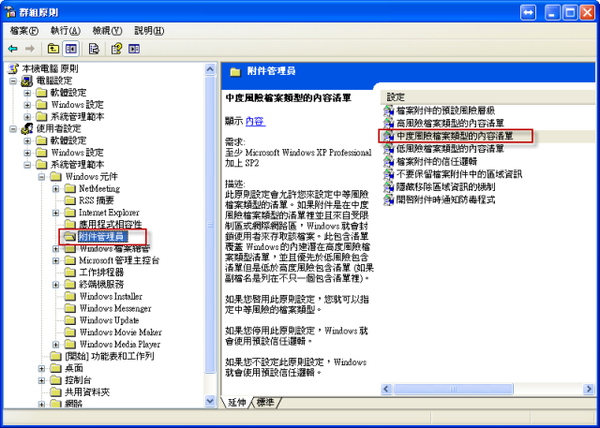Collapse the Windows 元件 tree node
This screenshot has height=428, width=600.
click(x=42, y=177)
